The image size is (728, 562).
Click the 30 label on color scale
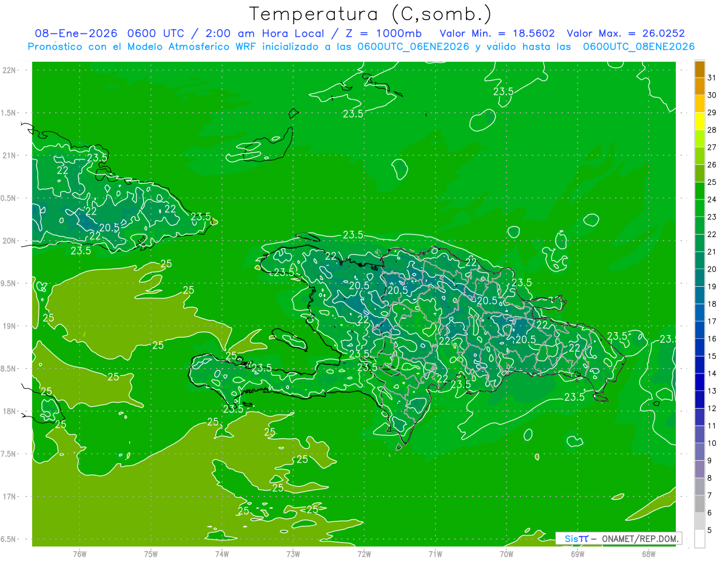[712, 95]
